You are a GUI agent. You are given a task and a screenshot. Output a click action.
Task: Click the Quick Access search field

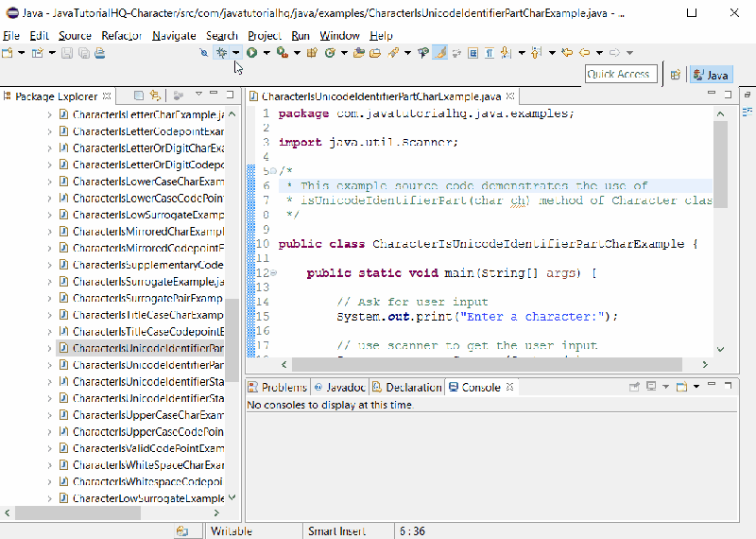621,75
